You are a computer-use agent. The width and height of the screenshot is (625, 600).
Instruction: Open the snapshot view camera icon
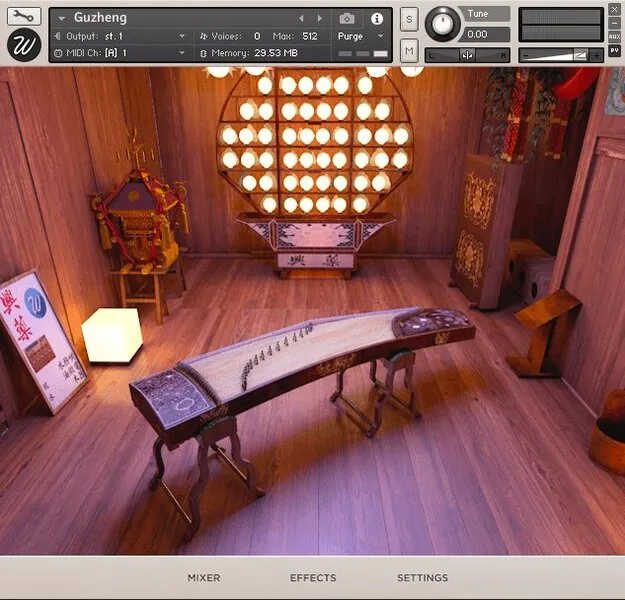[347, 18]
